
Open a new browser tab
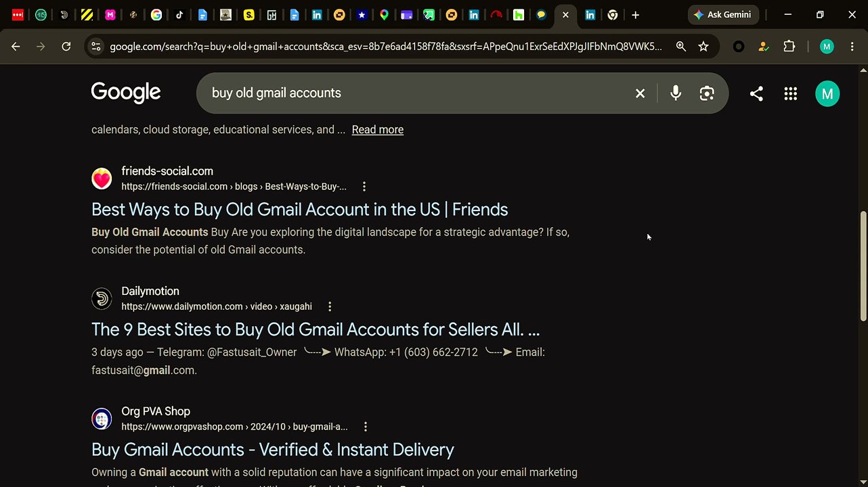635,15
